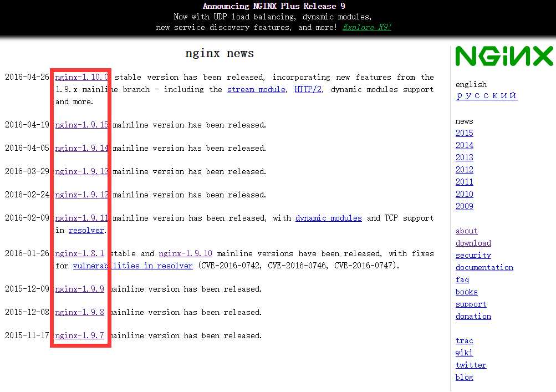Open the twitter link
The height and width of the screenshot is (392, 556).
pyautogui.click(x=471, y=365)
